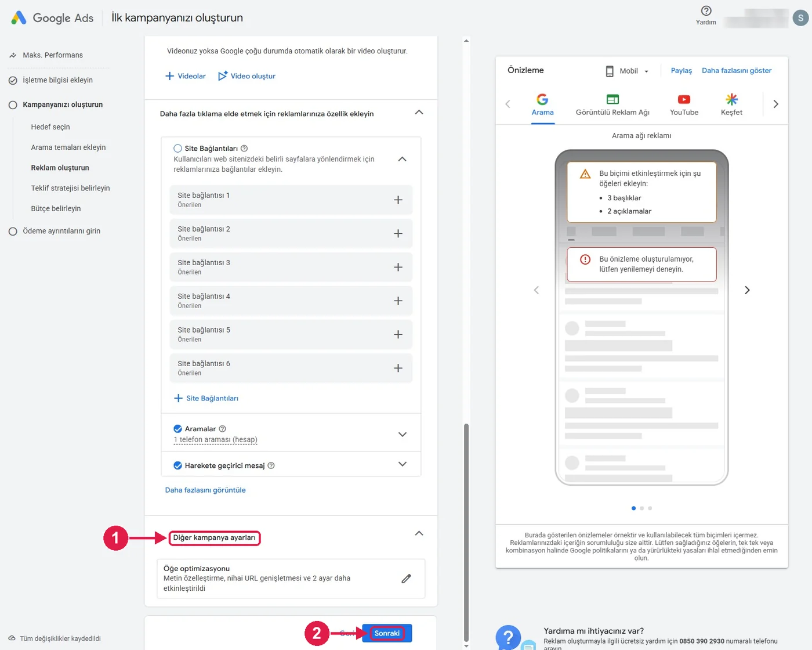Show Site Bağlantıları help tooltip icon
The image size is (812, 650).
244,149
